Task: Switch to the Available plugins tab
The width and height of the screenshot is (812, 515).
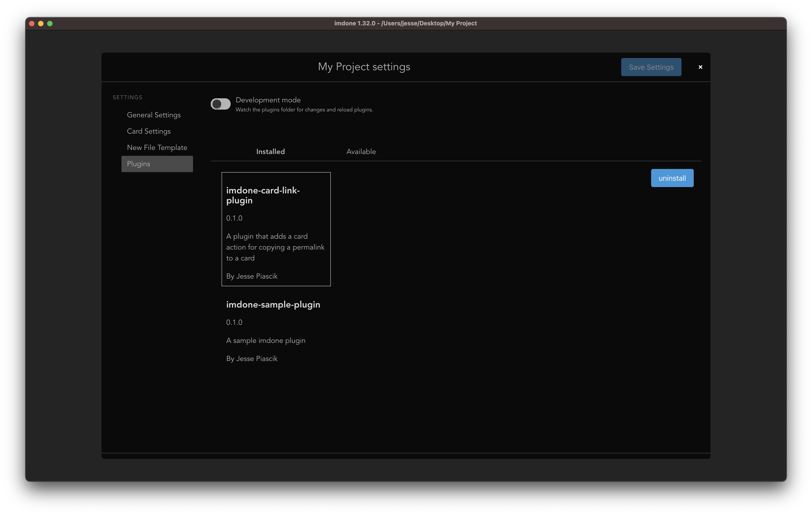Action: point(361,152)
